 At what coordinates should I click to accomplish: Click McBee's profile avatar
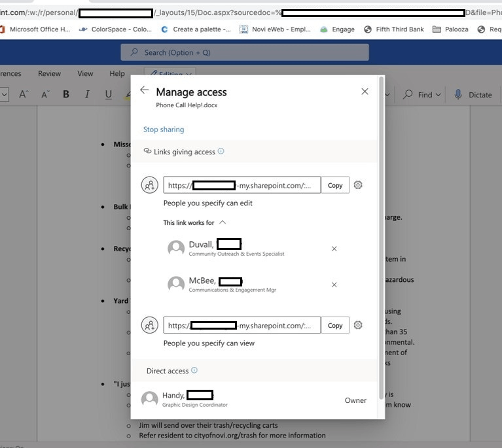point(176,284)
